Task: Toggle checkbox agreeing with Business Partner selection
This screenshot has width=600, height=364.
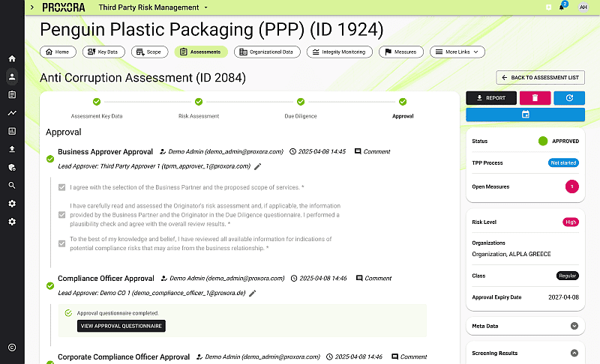Action: point(62,187)
